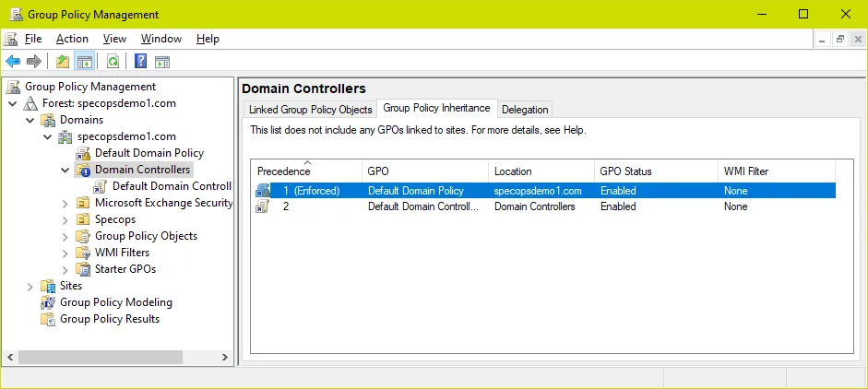Select the Group Policy Inheritance tab
The width and height of the screenshot is (868, 389).
[x=437, y=108]
